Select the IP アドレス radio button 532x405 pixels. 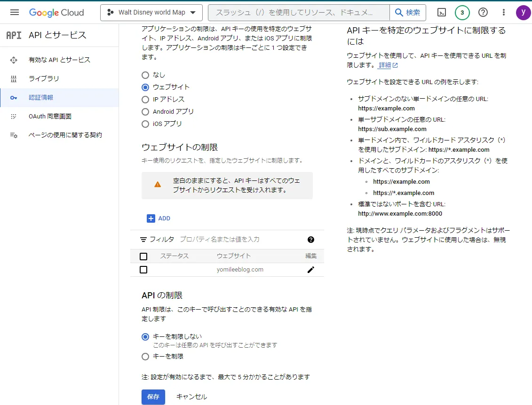click(145, 99)
